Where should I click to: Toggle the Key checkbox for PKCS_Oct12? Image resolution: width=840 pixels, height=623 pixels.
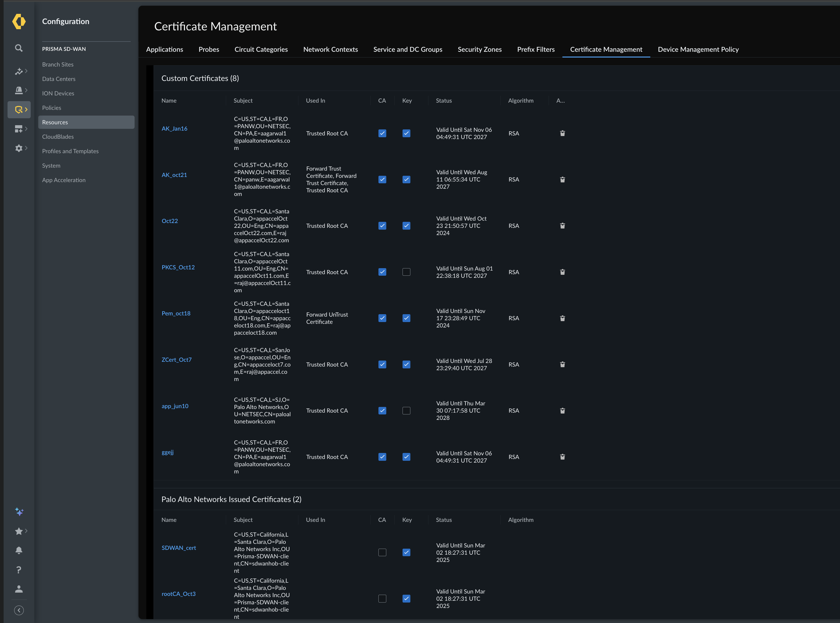(406, 272)
